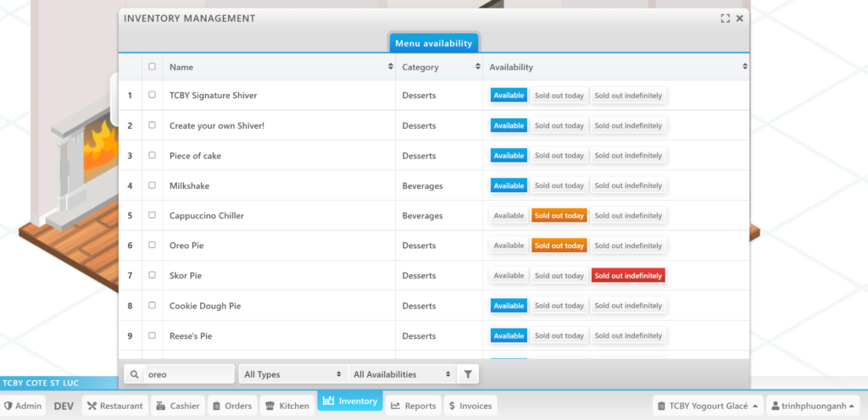
Task: Check the box for TCBY Signature Shiver
Action: 152,95
